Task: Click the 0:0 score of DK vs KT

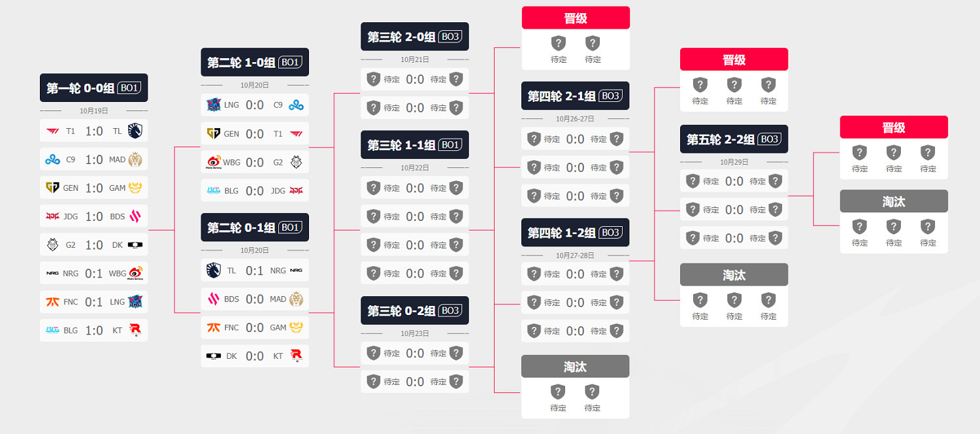Action: tap(255, 356)
